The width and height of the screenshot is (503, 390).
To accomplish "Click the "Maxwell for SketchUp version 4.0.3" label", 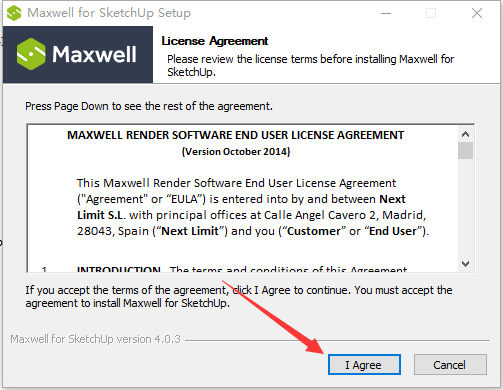I will (x=95, y=339).
